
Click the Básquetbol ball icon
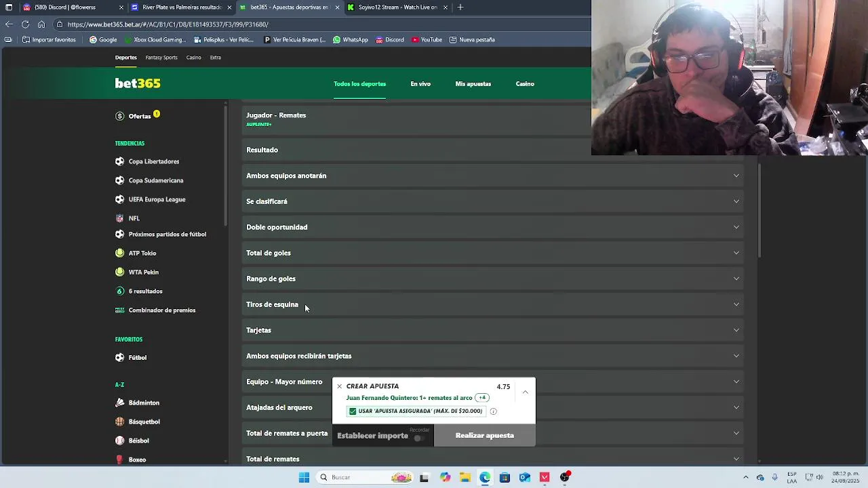point(120,422)
